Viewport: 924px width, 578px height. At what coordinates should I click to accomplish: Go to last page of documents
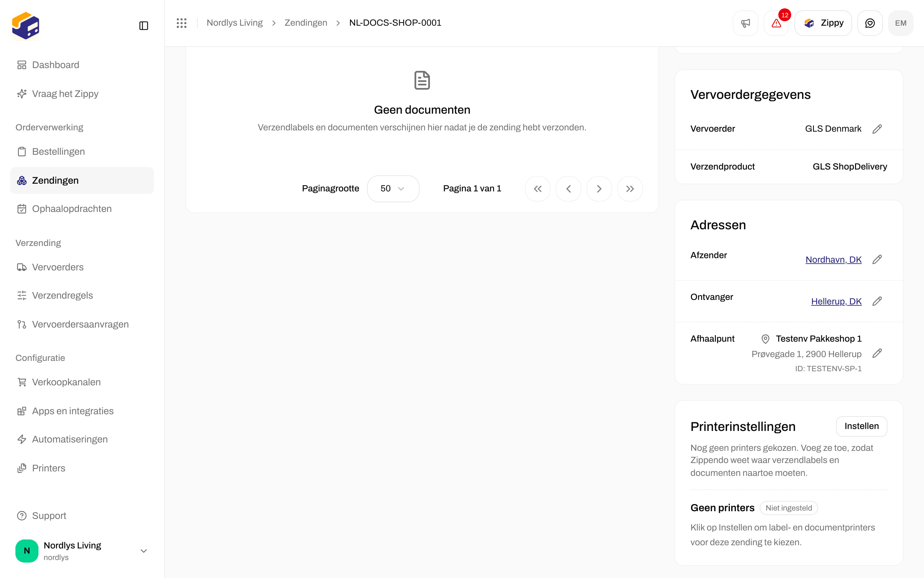click(x=630, y=189)
